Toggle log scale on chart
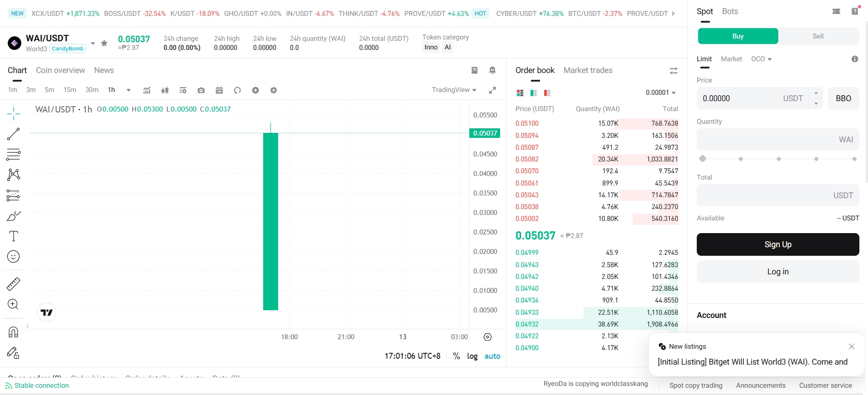Viewport: 868px width, 395px height. click(473, 356)
